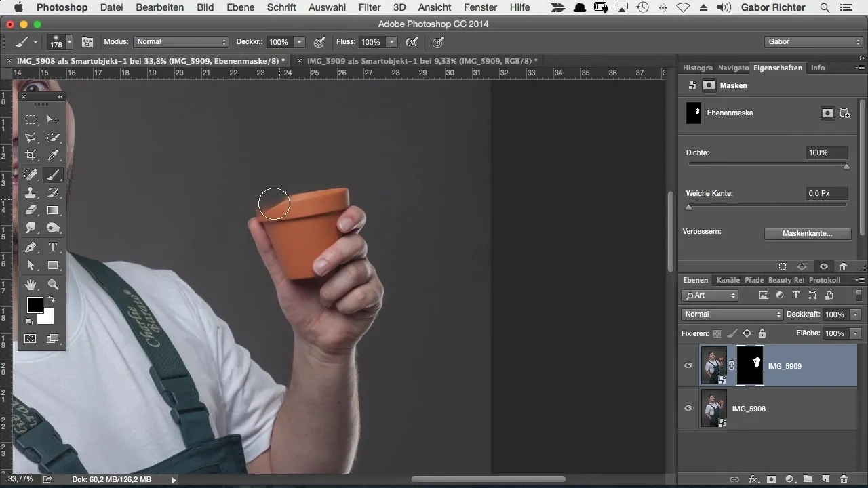868x488 pixels.
Task: Filter layers by adjustment layers
Action: point(780,296)
